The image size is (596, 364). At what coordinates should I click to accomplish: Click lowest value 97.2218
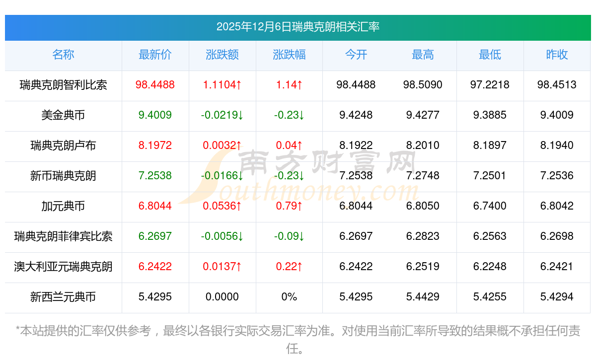point(490,85)
